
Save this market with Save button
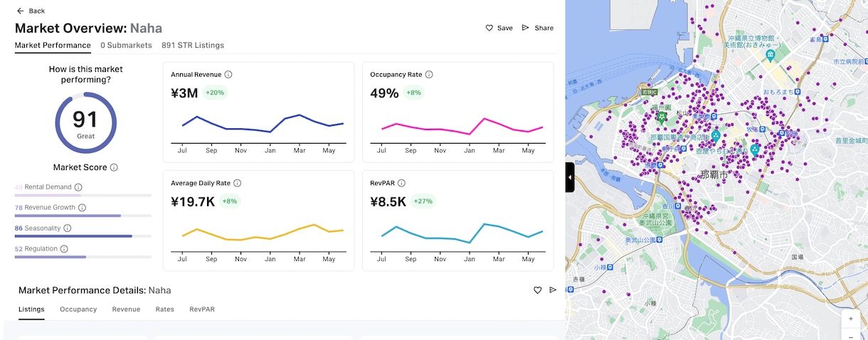pyautogui.click(x=499, y=28)
